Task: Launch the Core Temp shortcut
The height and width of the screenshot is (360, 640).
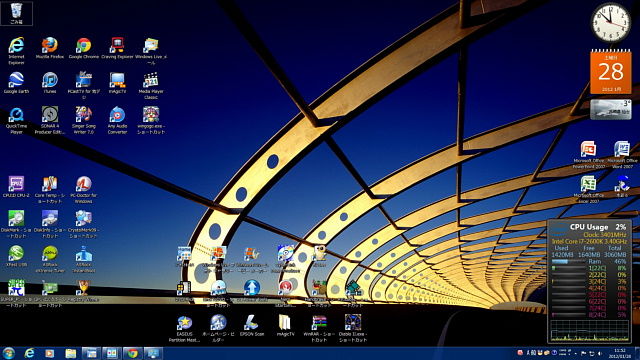Action: [50, 190]
